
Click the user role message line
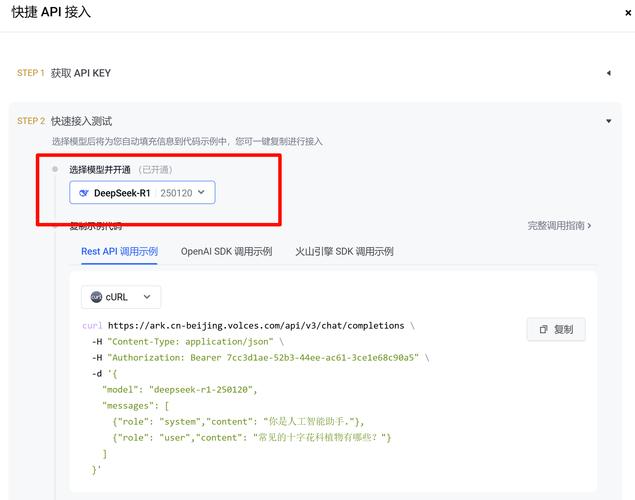tap(251, 438)
